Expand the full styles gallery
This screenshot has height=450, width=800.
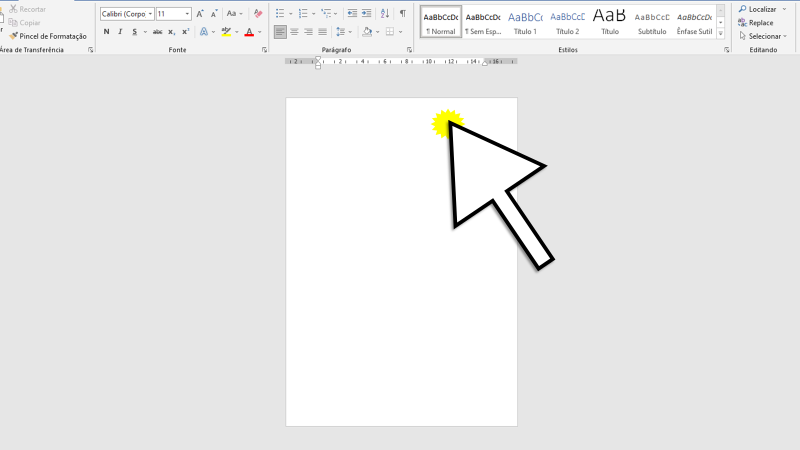(x=720, y=34)
